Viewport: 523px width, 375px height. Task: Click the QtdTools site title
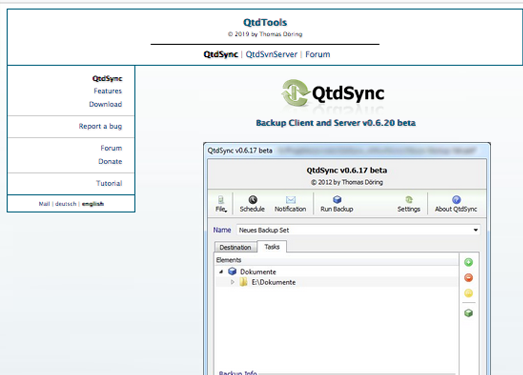pyautogui.click(x=265, y=22)
